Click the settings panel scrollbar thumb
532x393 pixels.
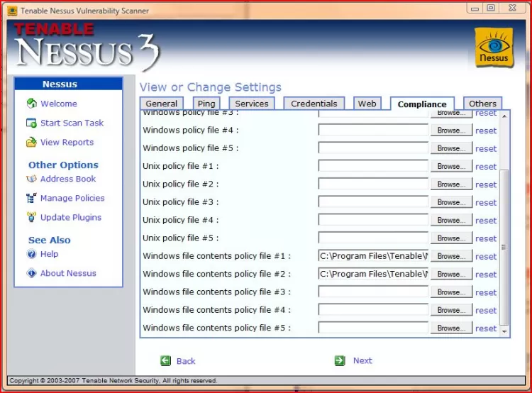504,248
